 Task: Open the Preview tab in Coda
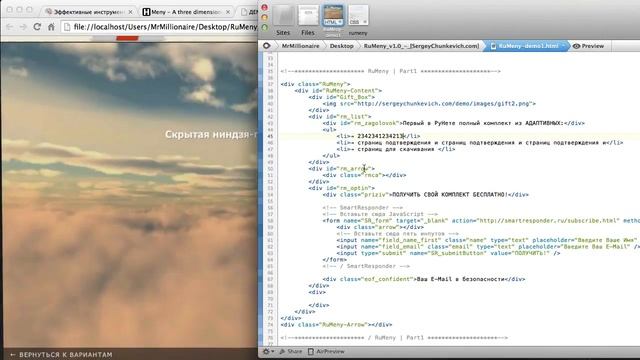coord(588,46)
